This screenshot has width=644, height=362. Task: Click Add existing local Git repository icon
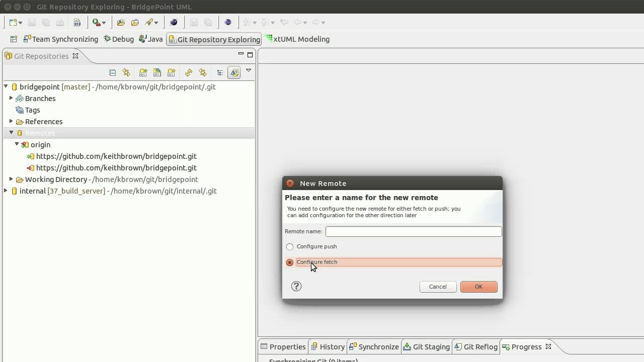click(143, 73)
